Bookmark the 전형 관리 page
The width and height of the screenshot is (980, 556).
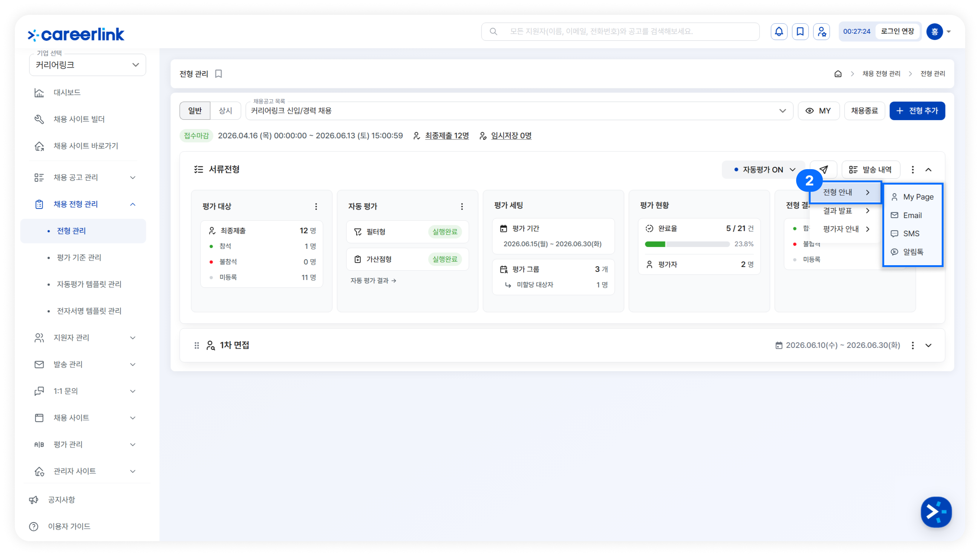click(219, 74)
